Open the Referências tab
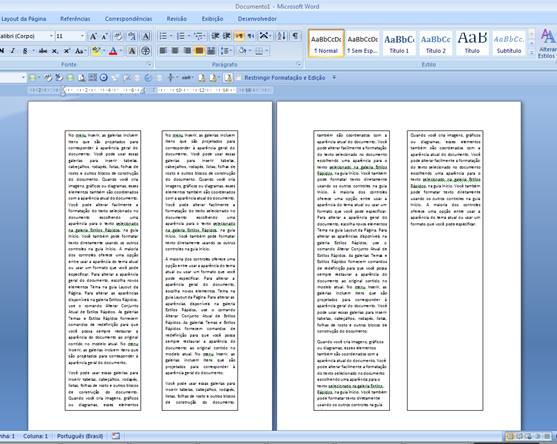 click(75, 19)
